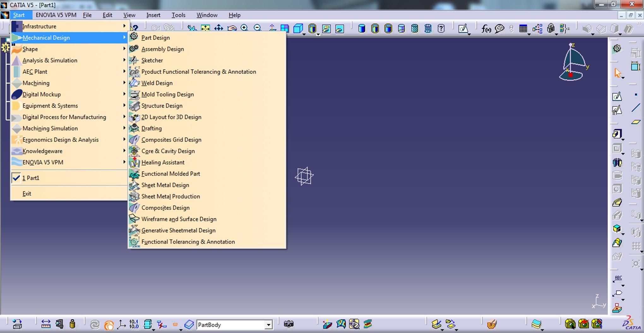Expand the Digital Mockup submenu
Screen dimensions: 644x333
[69, 94]
